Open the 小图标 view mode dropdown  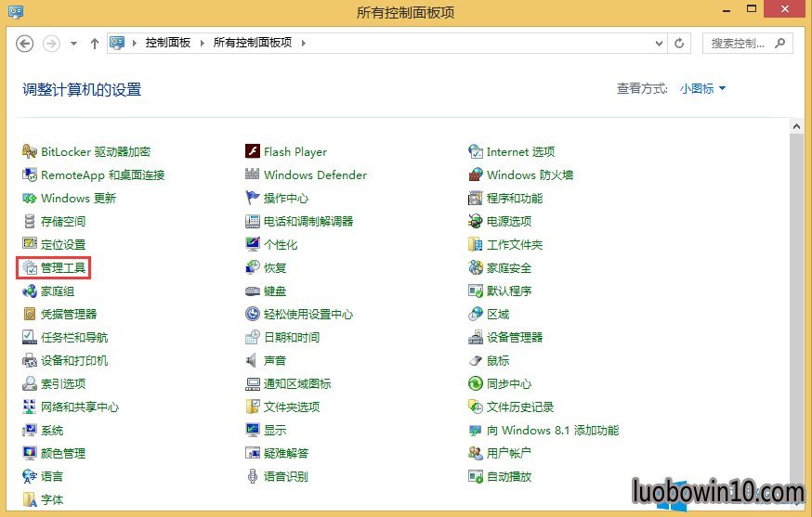pos(702,89)
